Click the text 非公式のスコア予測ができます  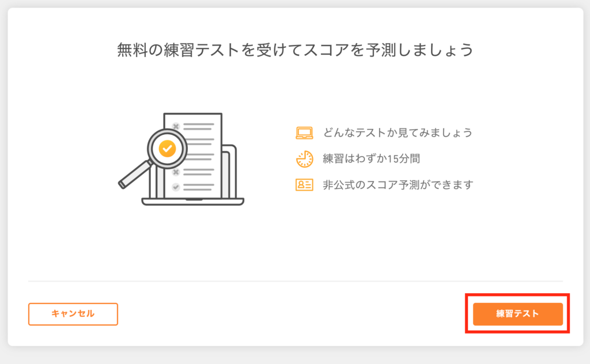[398, 185]
